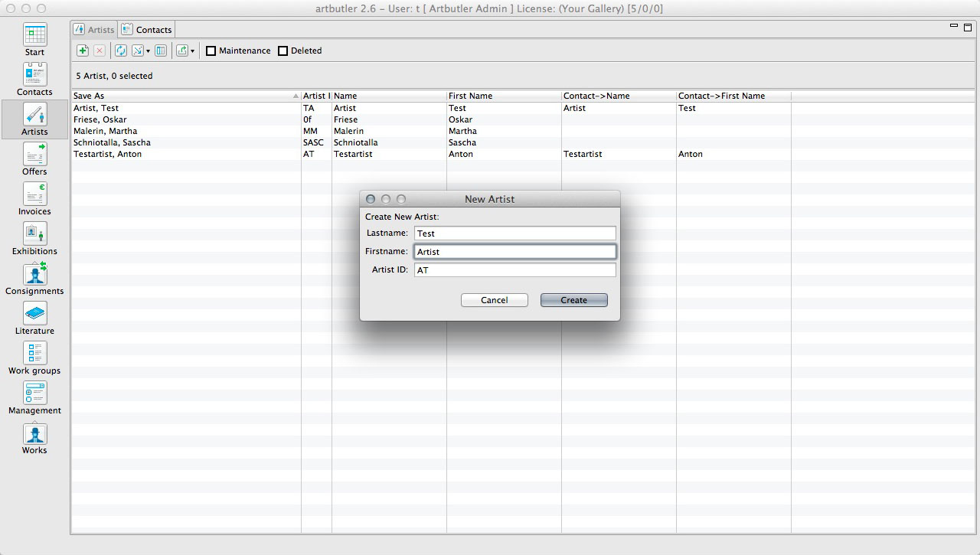The image size is (980, 555).
Task: Open the Works module in sidebar
Action: click(x=34, y=438)
